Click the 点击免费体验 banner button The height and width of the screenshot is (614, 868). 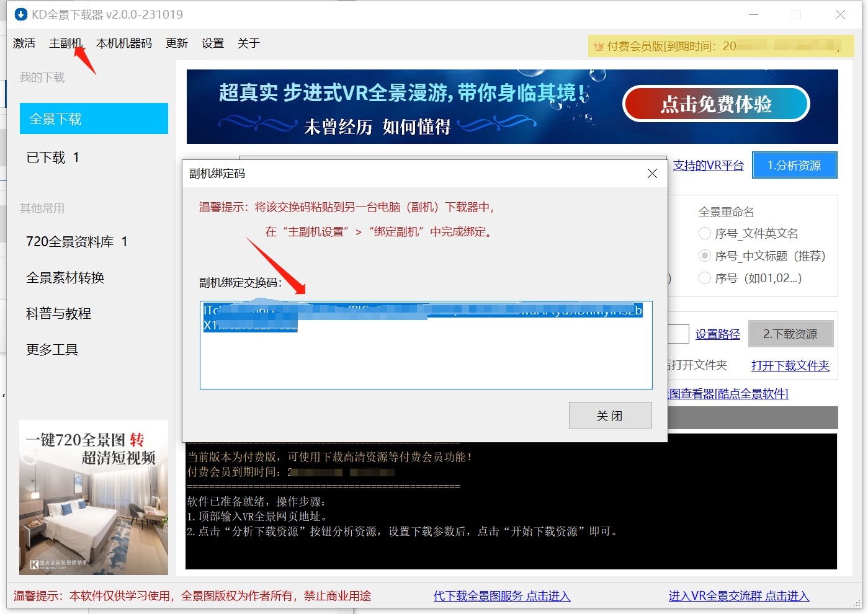[x=716, y=104]
